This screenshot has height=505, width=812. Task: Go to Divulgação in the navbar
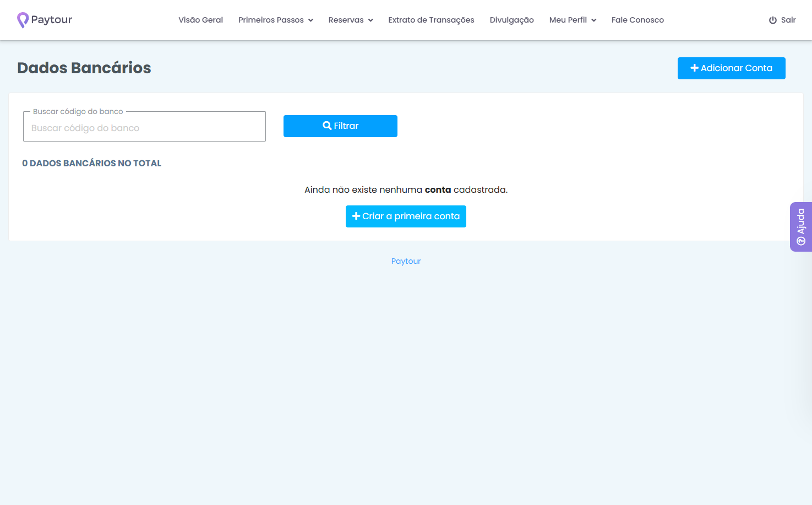(512, 20)
